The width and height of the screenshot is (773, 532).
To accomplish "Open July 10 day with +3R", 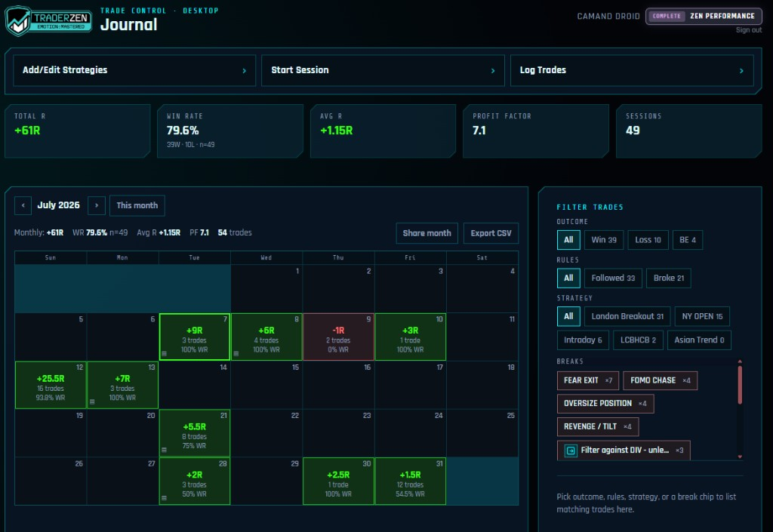I will 411,337.
